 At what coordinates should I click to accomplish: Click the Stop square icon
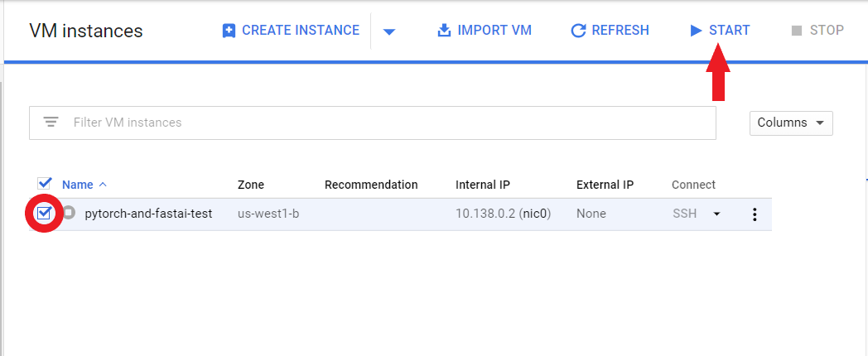tap(797, 31)
